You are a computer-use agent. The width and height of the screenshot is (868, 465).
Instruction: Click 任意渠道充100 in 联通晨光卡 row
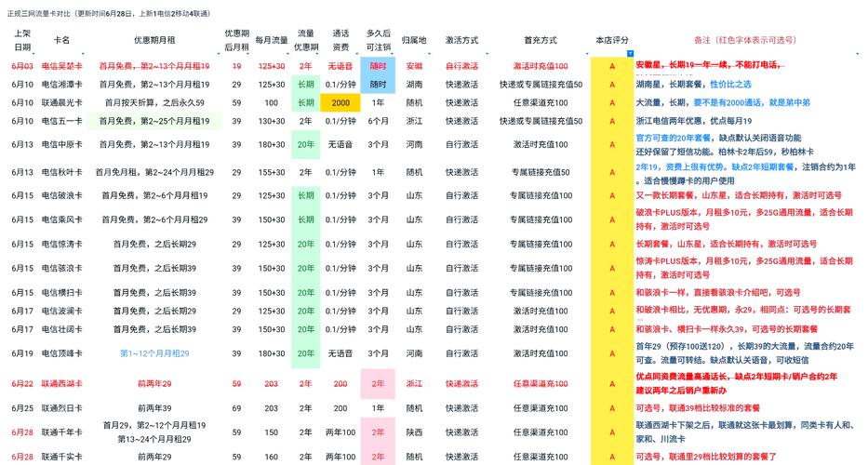[x=541, y=102]
